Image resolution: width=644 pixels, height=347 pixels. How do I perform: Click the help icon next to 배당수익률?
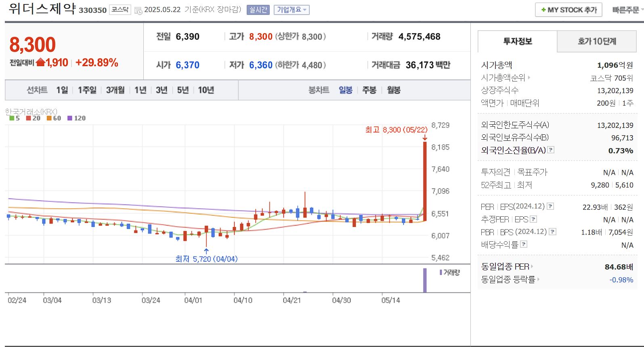[x=524, y=244]
